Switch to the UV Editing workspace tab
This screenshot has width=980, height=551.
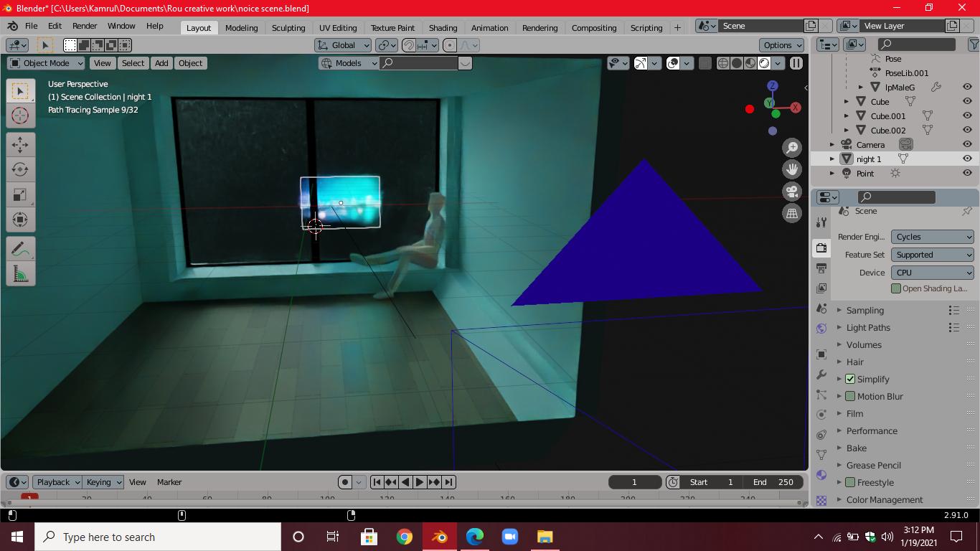click(x=338, y=27)
